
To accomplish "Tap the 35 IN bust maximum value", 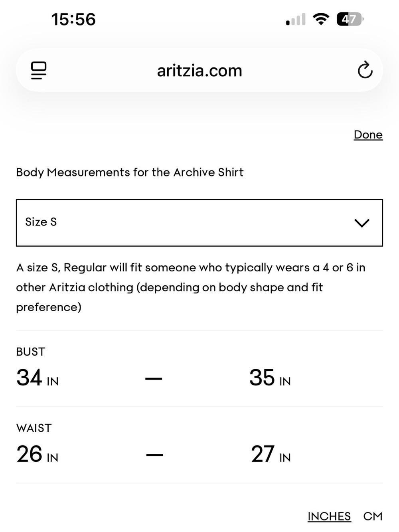I will [270, 378].
